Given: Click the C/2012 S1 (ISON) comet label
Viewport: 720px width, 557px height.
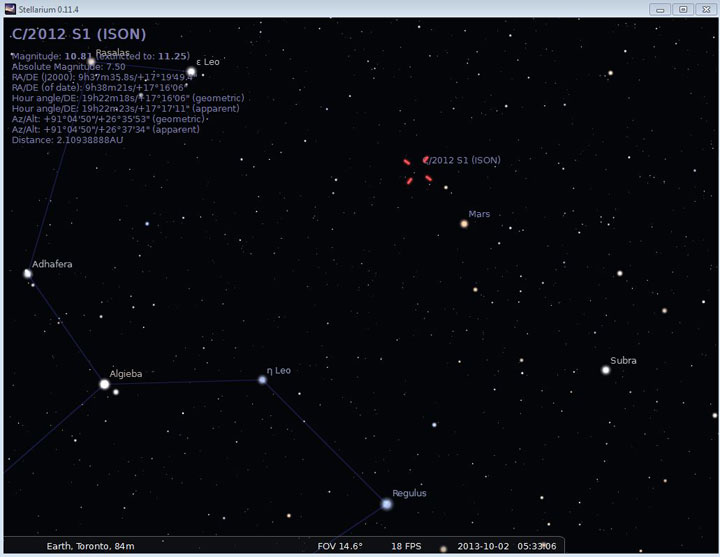Looking at the screenshot, I should click(464, 160).
